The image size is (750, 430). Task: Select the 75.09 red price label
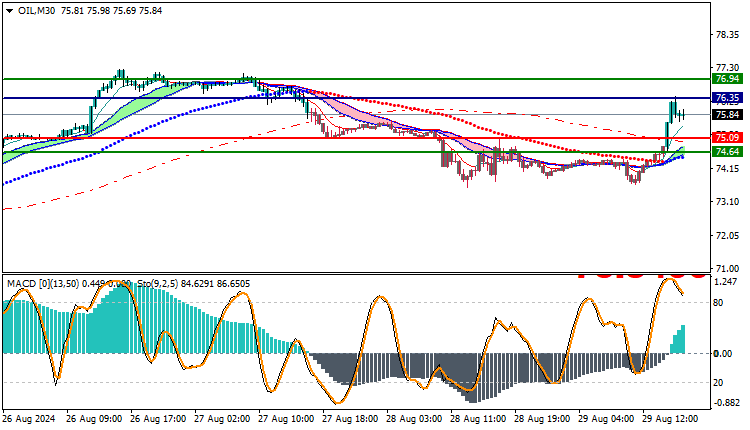pos(727,138)
